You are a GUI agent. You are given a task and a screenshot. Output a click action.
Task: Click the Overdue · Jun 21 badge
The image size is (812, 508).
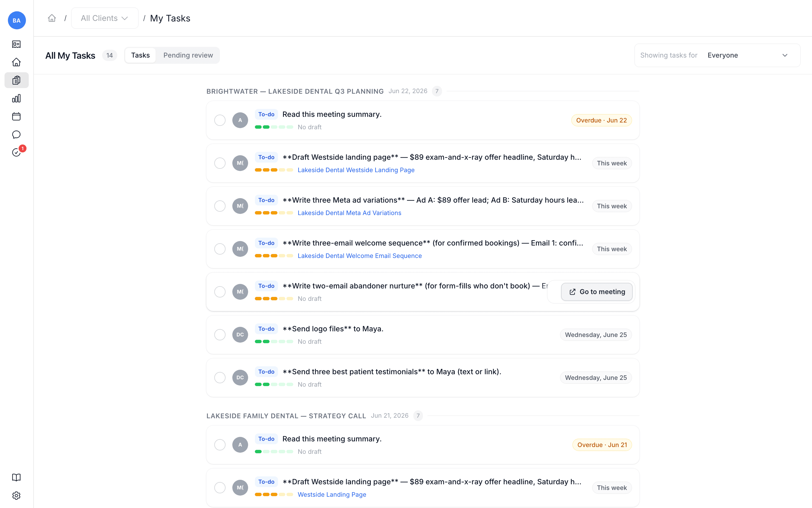[x=602, y=445]
